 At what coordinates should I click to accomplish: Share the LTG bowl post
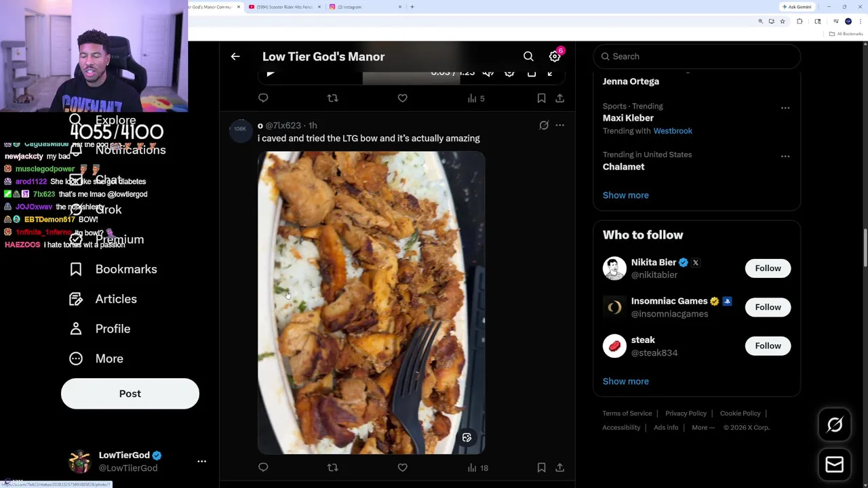click(x=559, y=468)
